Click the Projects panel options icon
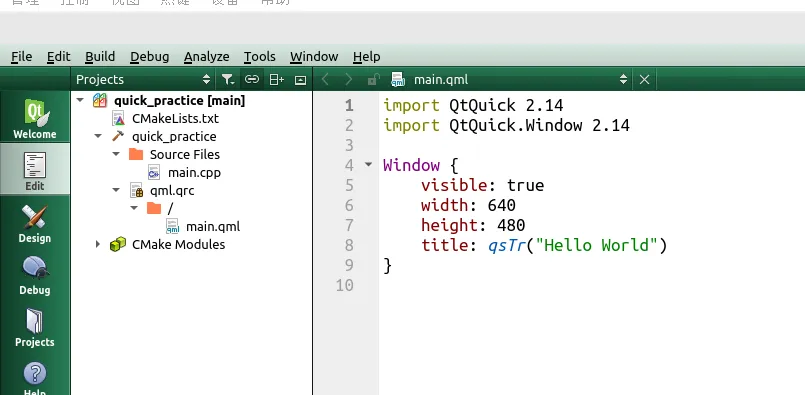This screenshot has width=805, height=395. pyautogui.click(x=300, y=80)
